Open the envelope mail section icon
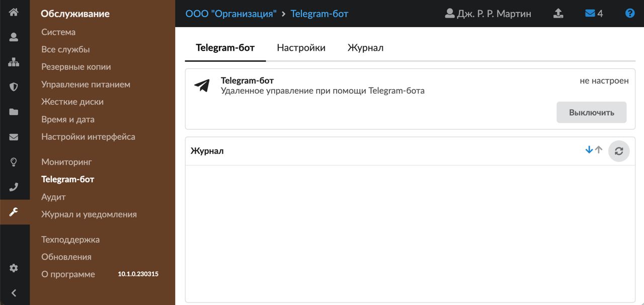 point(14,137)
